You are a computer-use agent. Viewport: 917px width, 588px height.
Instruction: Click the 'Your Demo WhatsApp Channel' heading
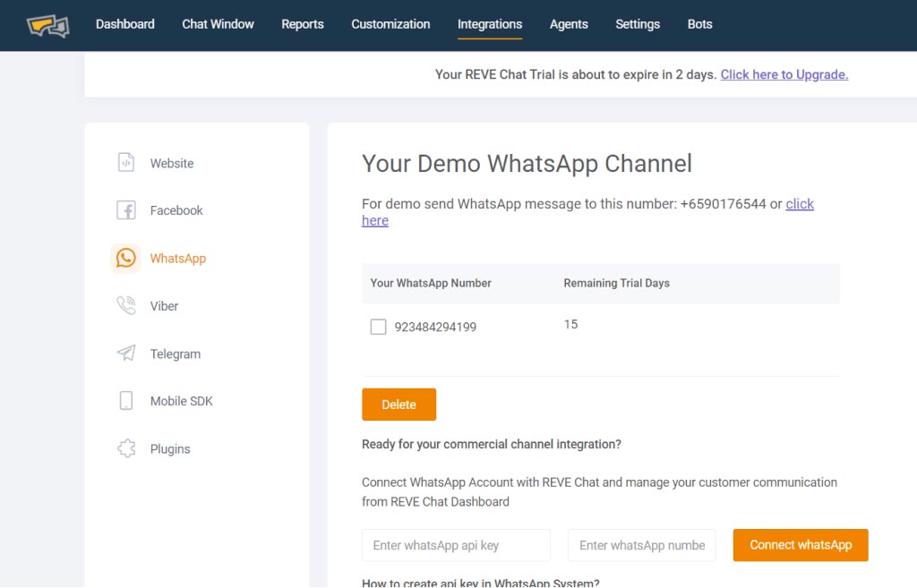527,164
